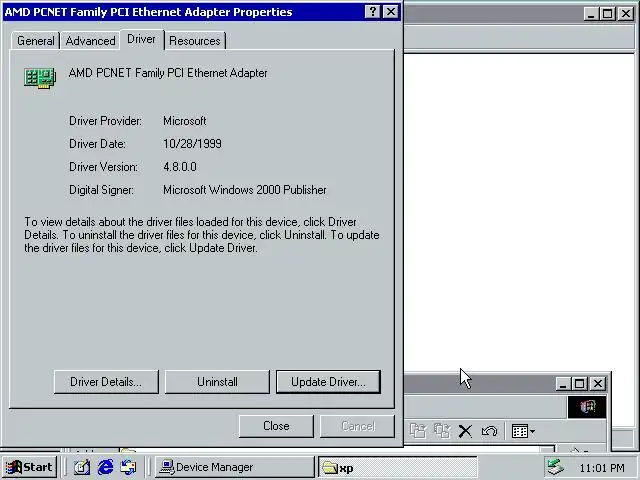Image resolution: width=640 pixels, height=480 pixels.
Task: Launch Update Driver for the adapter
Action: (328, 382)
